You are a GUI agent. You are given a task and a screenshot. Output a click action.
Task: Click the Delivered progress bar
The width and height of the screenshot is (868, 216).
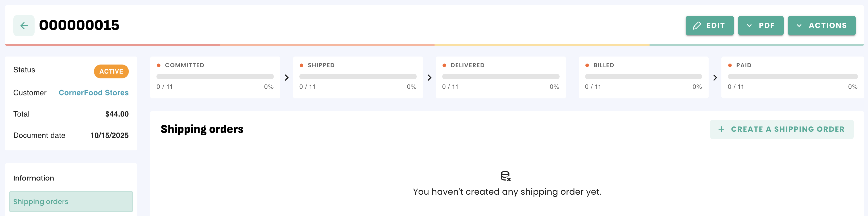coord(500,77)
